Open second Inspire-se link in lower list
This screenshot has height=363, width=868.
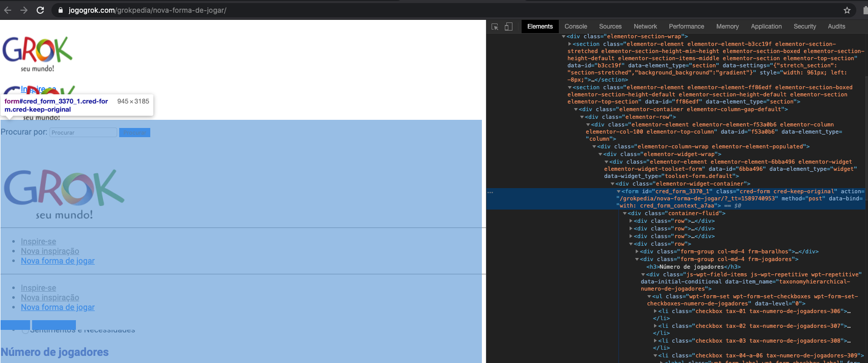(38, 288)
